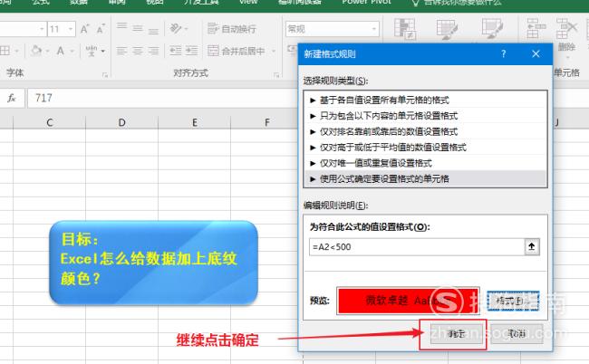
Task: Decrease font size with the smaller A icon
Action: 101,29
